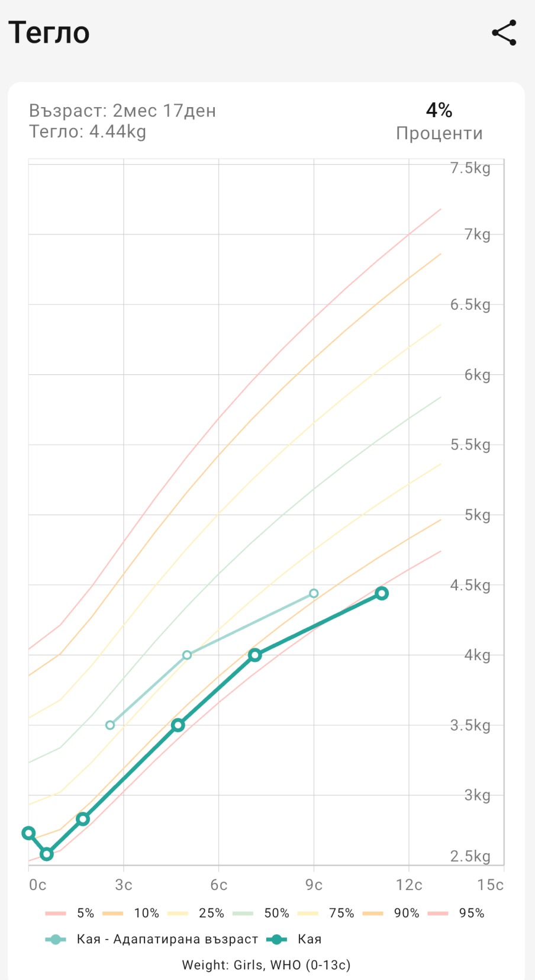
Task: Click the third Кая data point near 2.8kg
Action: pos(83,819)
